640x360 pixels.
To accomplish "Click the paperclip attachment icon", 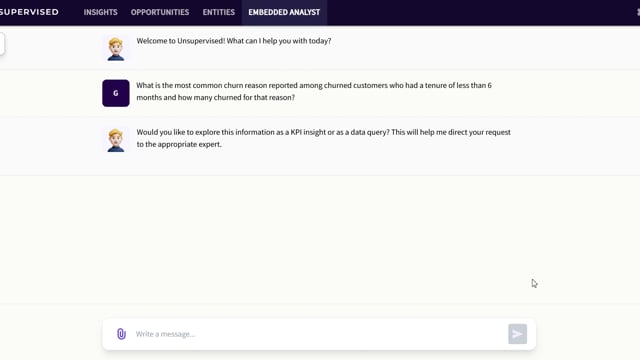I will [x=121, y=334].
